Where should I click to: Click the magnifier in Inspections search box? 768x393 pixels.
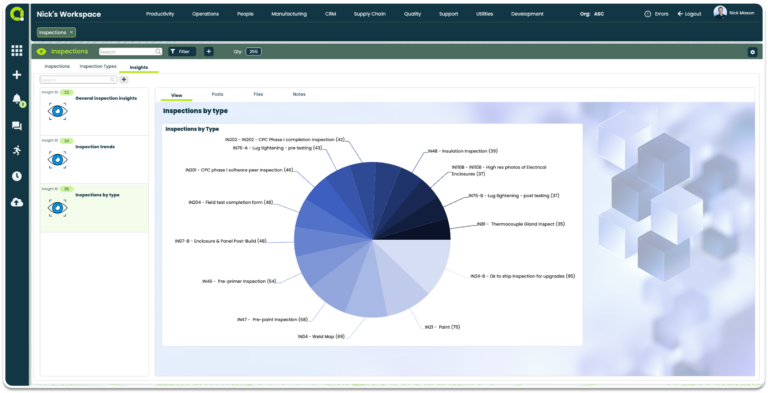pyautogui.click(x=158, y=51)
